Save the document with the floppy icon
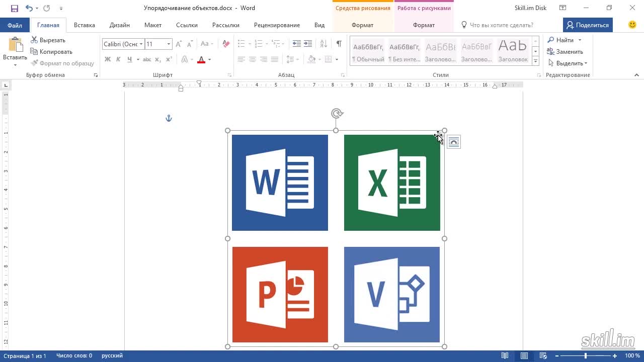This screenshot has width=644, height=362. pos(15,8)
